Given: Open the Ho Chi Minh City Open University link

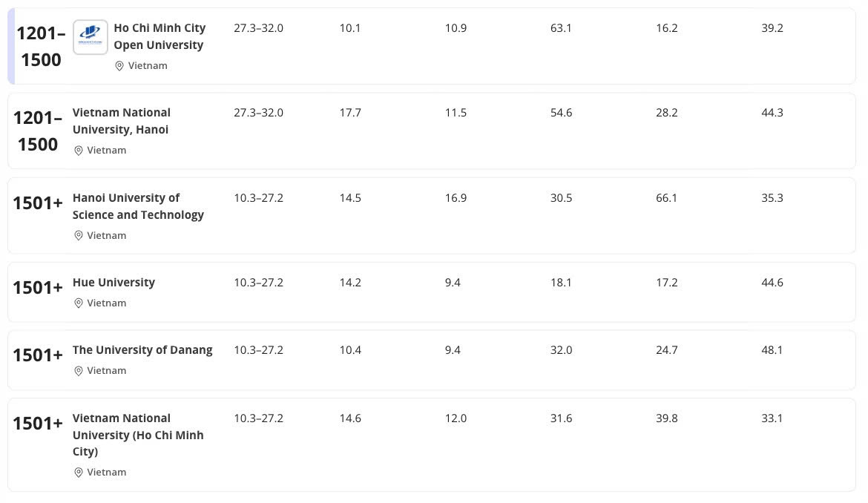Looking at the screenshot, I should (x=160, y=36).
